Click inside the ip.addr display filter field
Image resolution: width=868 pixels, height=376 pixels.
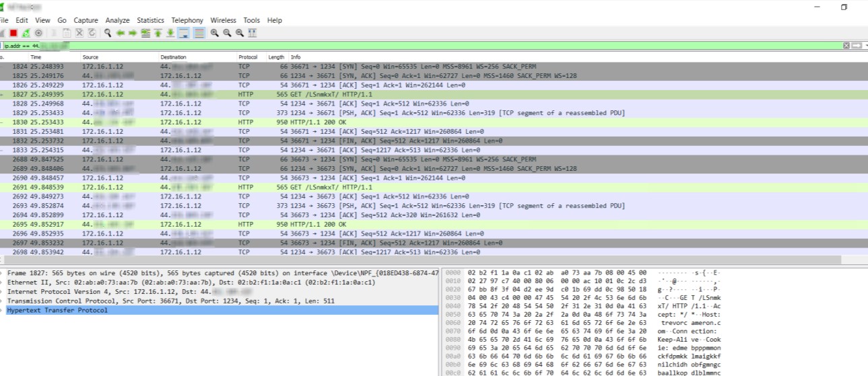[404, 45]
